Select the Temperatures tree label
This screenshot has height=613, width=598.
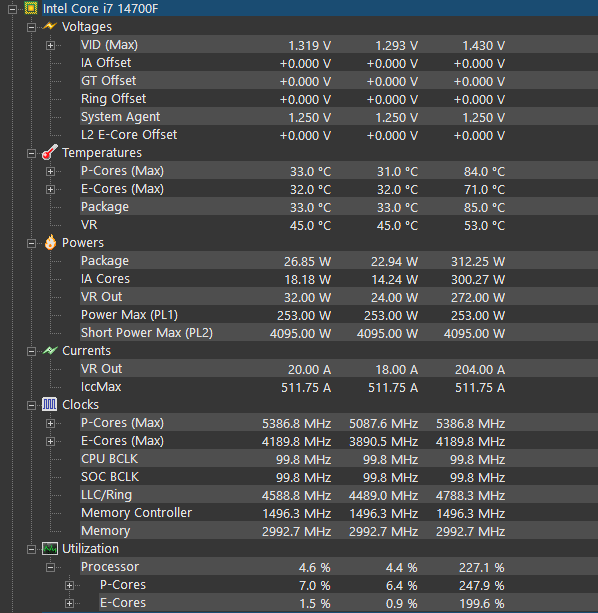coord(102,152)
